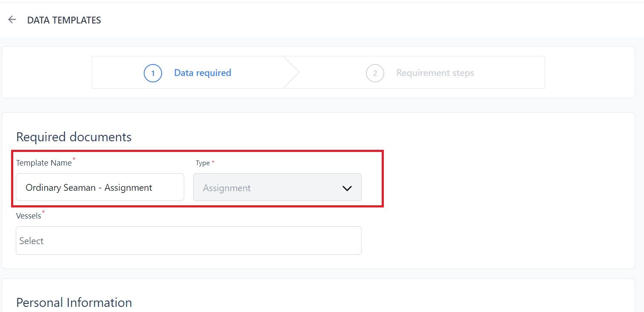Click the Type field label

(203, 163)
